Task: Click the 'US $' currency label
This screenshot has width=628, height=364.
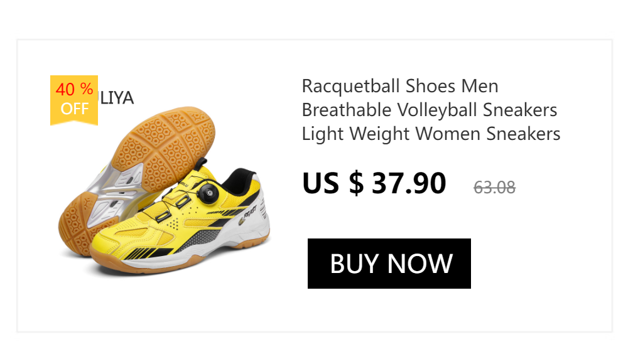Action: click(333, 183)
